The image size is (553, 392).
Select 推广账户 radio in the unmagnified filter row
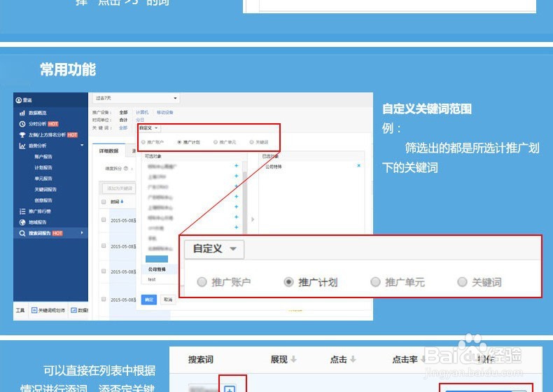143,142
